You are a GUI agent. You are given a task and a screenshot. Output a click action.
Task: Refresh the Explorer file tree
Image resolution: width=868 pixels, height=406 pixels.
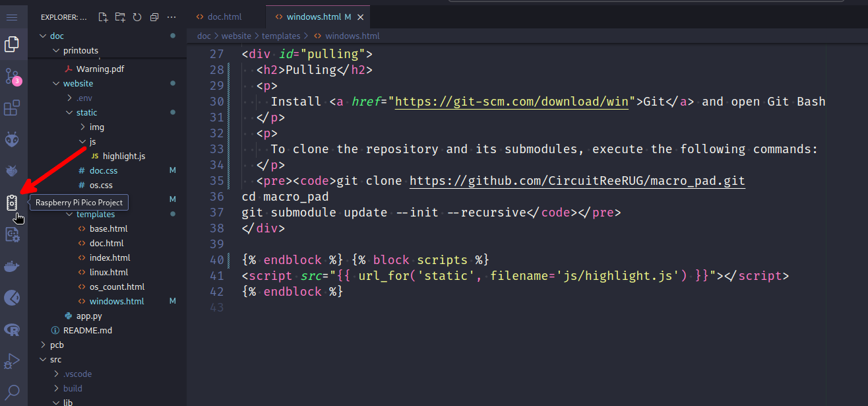pyautogui.click(x=137, y=17)
